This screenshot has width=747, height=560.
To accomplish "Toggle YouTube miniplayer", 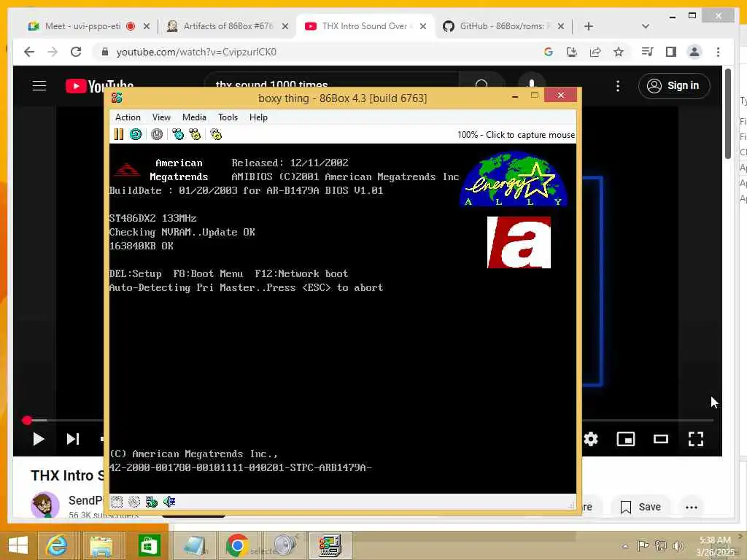I will pyautogui.click(x=625, y=439).
